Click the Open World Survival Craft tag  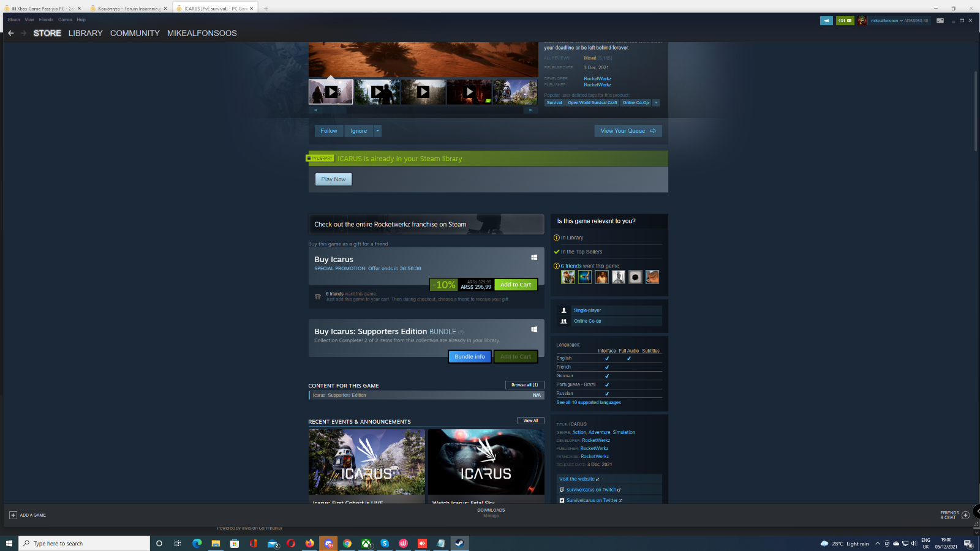pyautogui.click(x=592, y=103)
